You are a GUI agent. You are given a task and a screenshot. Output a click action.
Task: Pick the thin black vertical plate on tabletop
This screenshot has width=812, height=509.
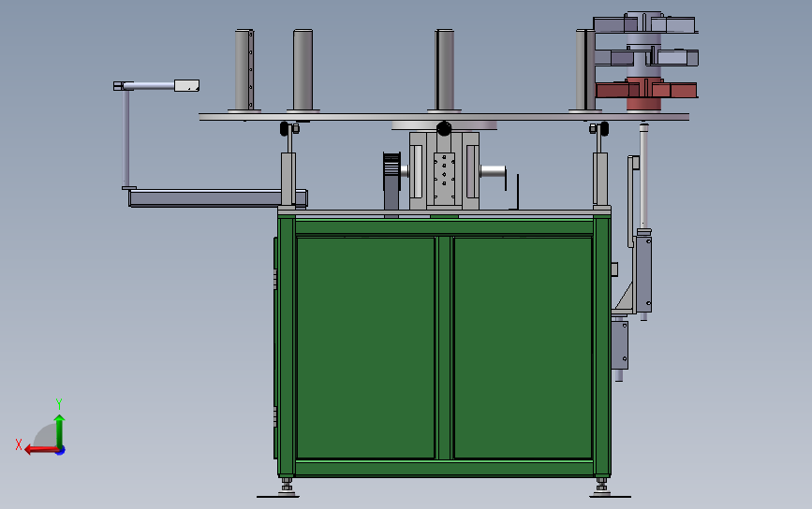[x=517, y=192]
